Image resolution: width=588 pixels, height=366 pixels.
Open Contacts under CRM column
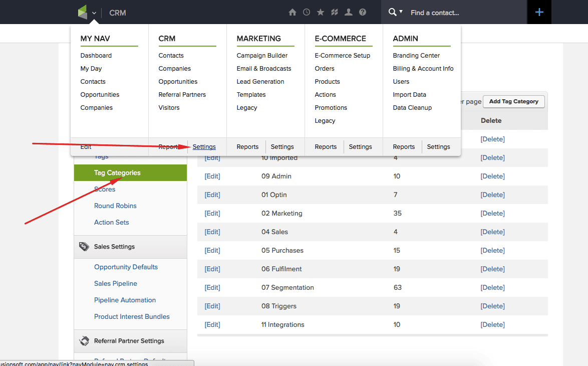pyautogui.click(x=171, y=56)
